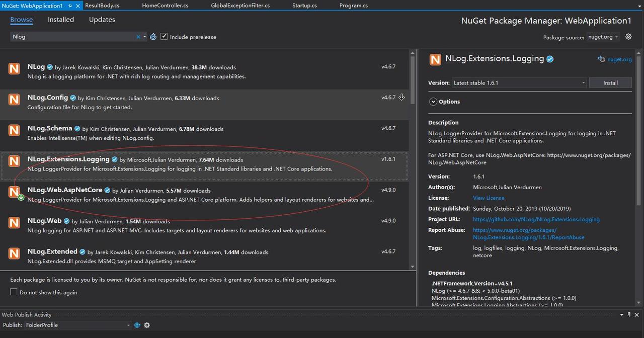Click the NLog.Schema package icon
Screen dimensions: 644x338
pos(14,130)
